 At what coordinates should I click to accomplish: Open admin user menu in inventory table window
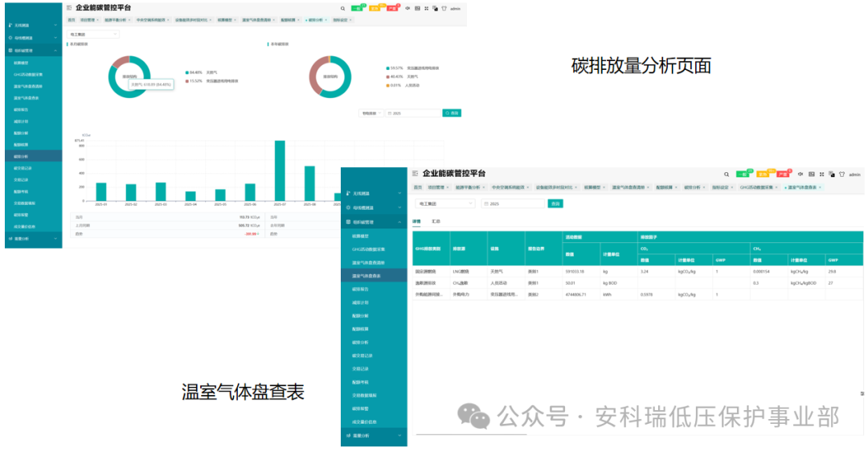click(854, 175)
